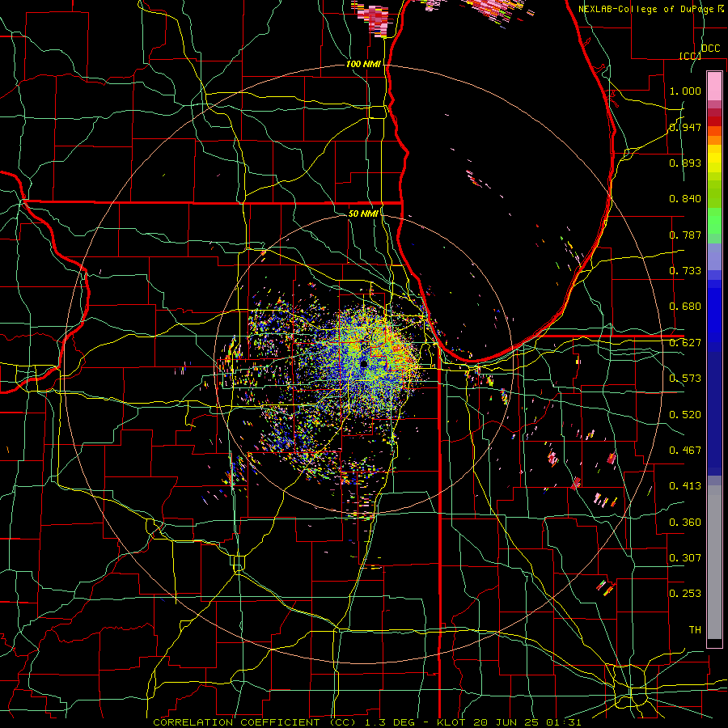Viewport: 728px width, 728px height.
Task: Click the CORRELATION COEFFICIENT (CC) caption text
Action: click(x=255, y=722)
